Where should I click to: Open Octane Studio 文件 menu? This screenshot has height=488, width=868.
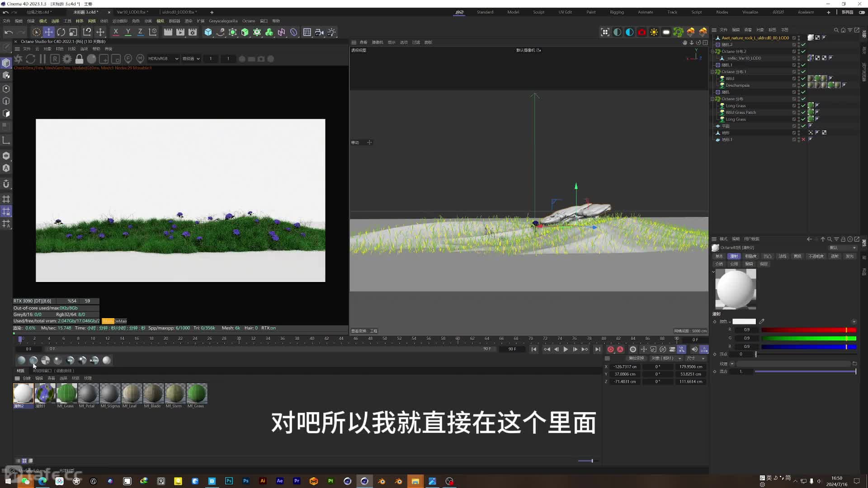27,49
